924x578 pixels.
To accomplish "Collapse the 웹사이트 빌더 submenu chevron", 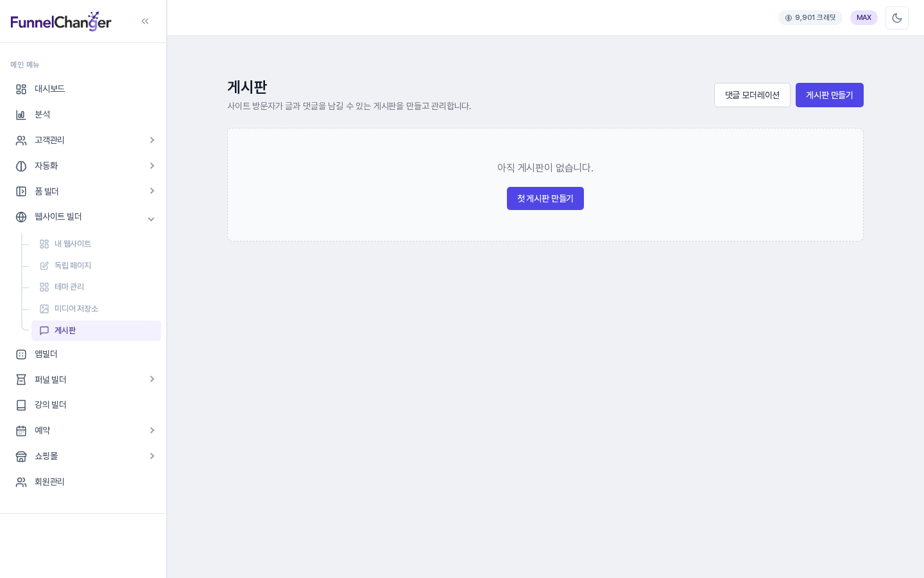I will click(x=151, y=219).
